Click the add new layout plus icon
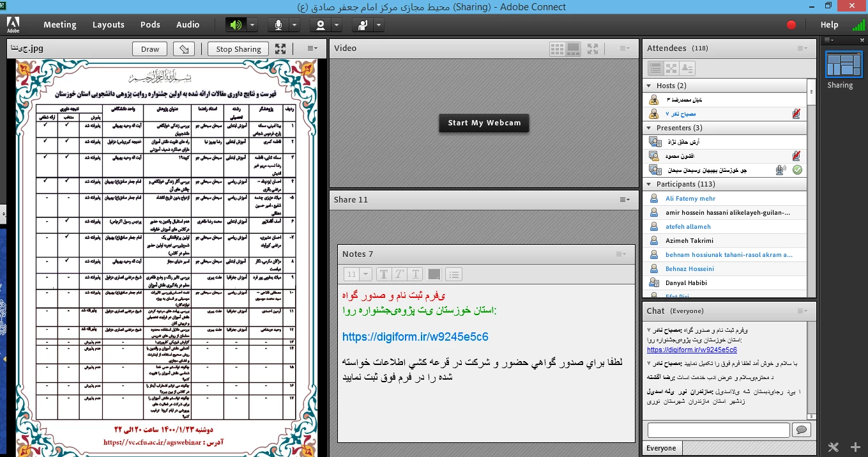868x457 pixels. click(855, 447)
